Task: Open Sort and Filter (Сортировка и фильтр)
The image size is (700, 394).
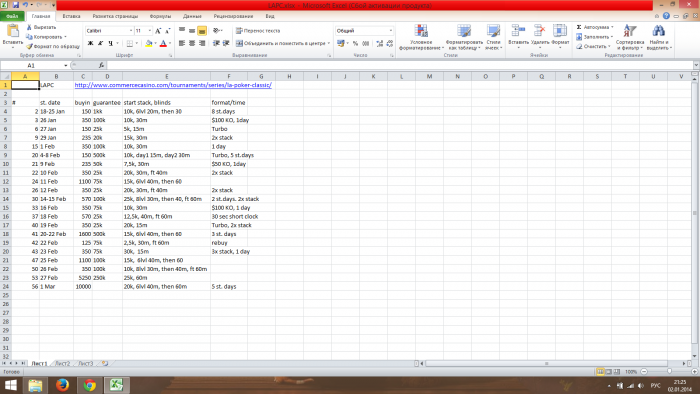Action: point(629,37)
